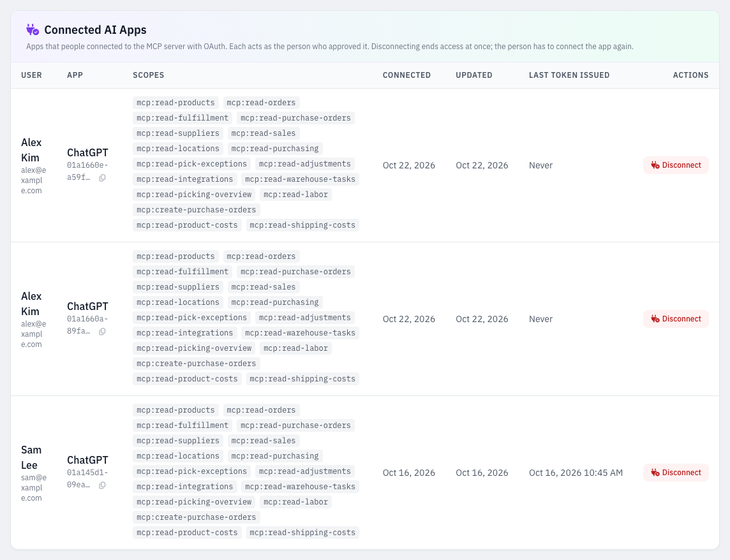The image size is (730, 560).
Task: Click the mcp:read-labor tag in Sam Lee's row
Action: (x=295, y=502)
